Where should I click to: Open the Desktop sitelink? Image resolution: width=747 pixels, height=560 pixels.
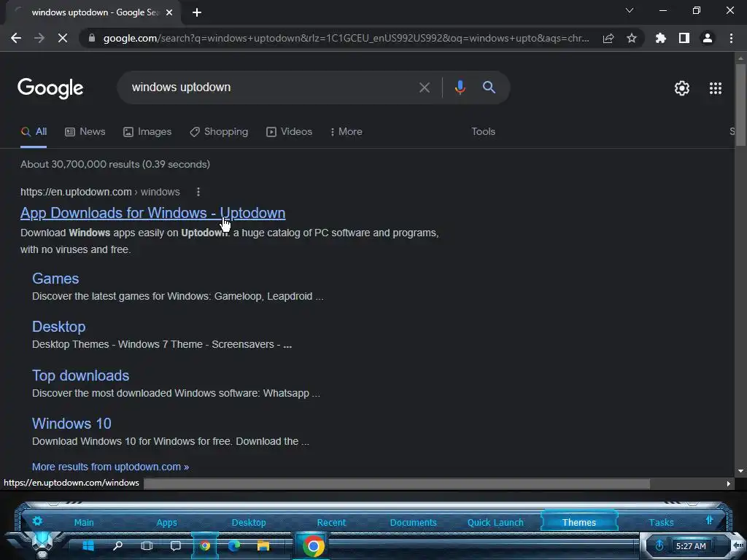pyautogui.click(x=58, y=327)
